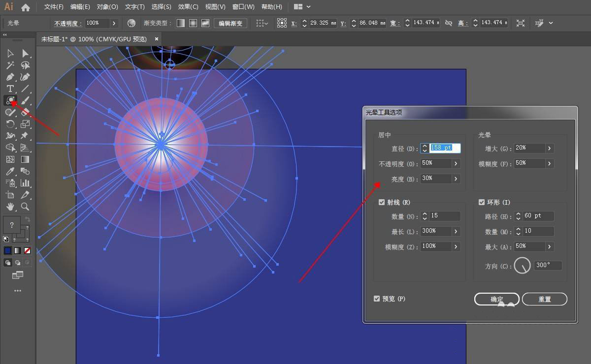Toggle the 预览 (P) checkbox
Viewport: 591px width, 364px height.
click(x=377, y=299)
